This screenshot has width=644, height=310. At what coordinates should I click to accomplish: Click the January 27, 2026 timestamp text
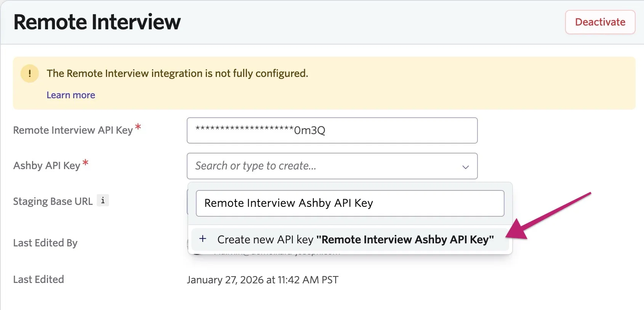coord(263,280)
